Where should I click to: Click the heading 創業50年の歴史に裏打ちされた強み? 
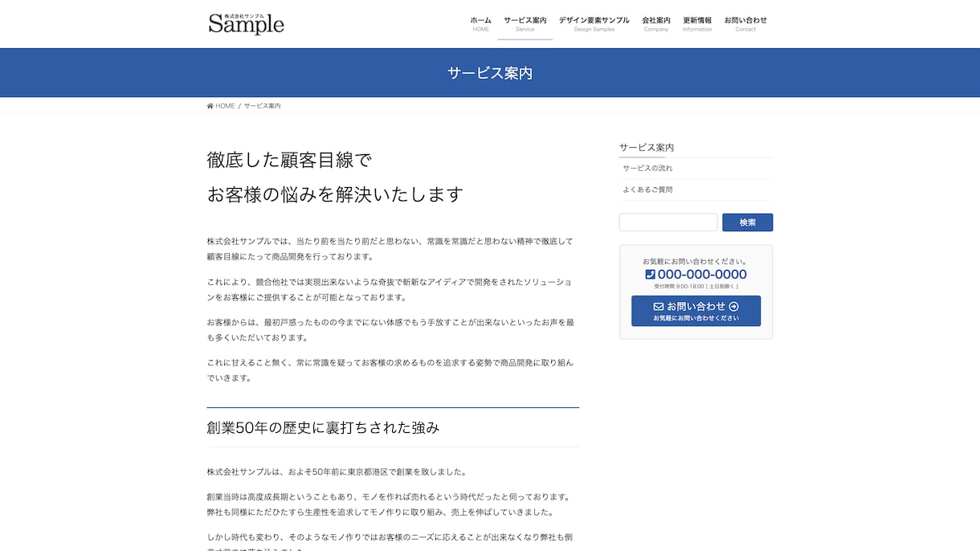click(x=323, y=427)
